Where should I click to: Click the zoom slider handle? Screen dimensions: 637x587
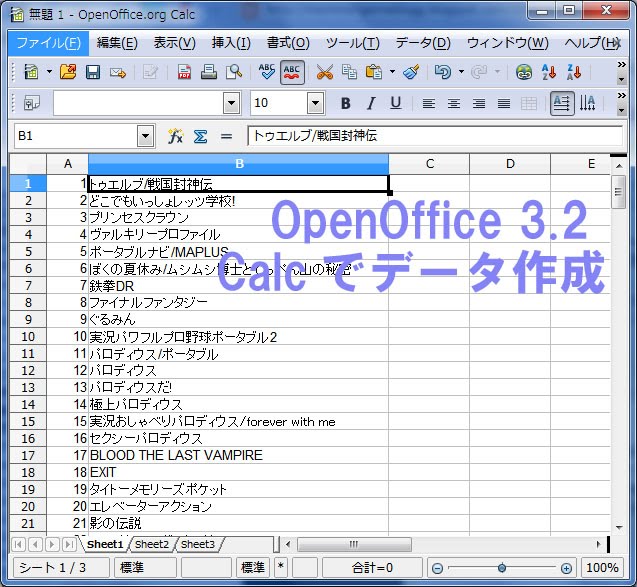502,568
